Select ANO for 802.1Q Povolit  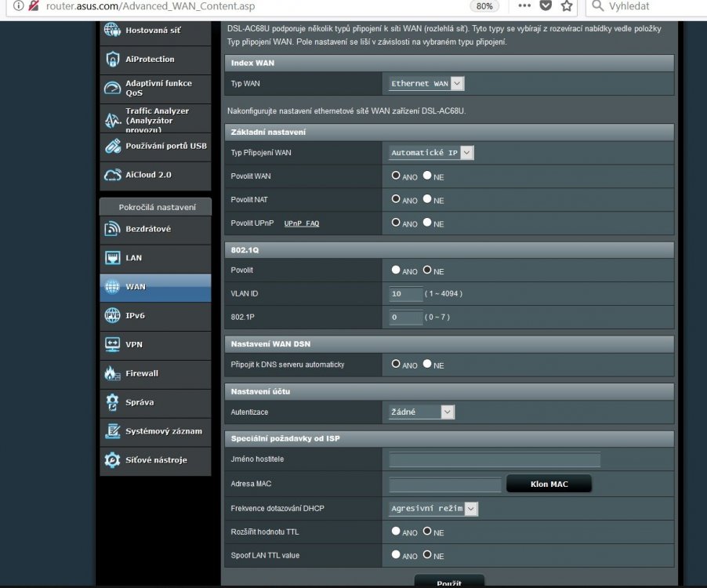pos(396,270)
